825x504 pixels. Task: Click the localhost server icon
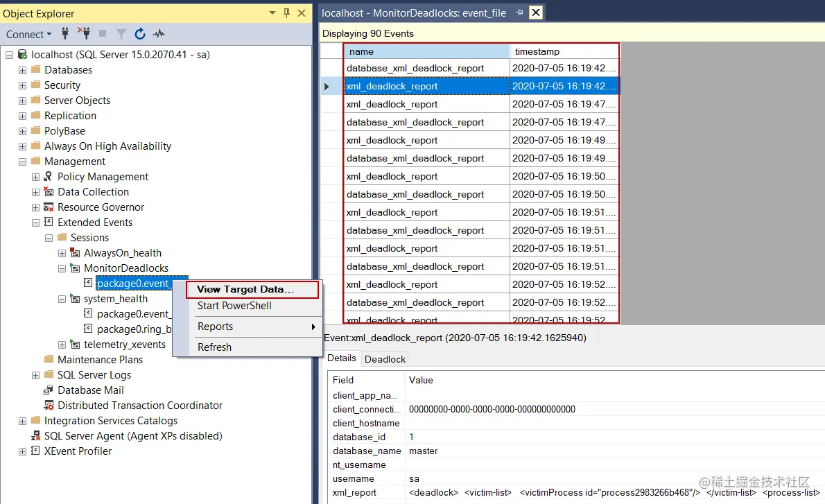[23, 54]
